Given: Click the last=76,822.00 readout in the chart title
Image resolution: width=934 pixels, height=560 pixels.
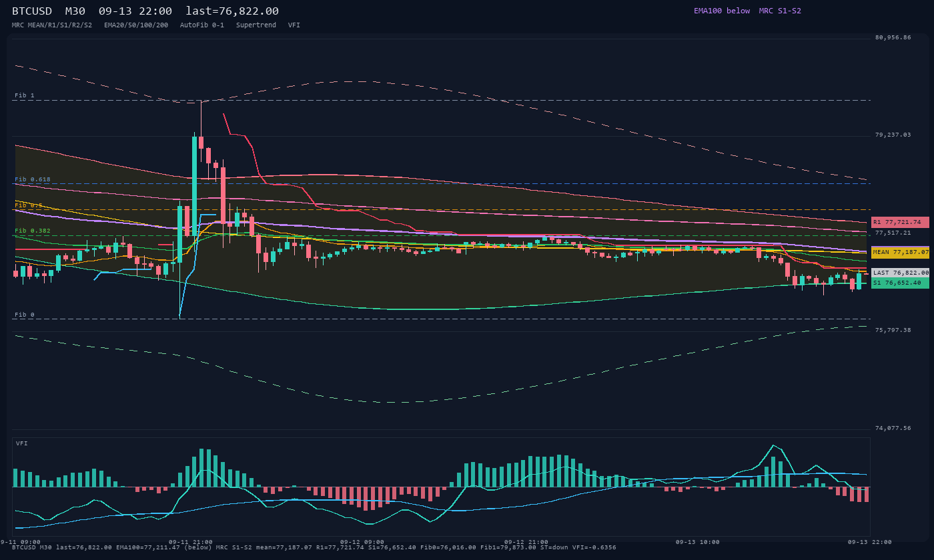Looking at the screenshot, I should tap(232, 11).
